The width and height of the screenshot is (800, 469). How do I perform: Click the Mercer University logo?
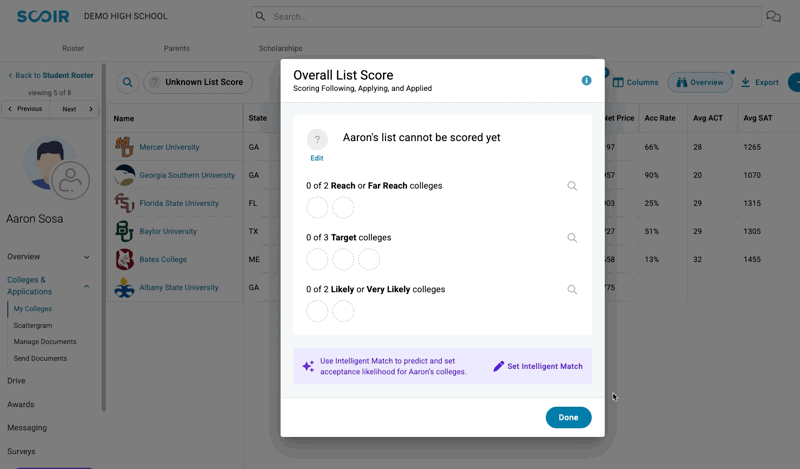pyautogui.click(x=124, y=147)
